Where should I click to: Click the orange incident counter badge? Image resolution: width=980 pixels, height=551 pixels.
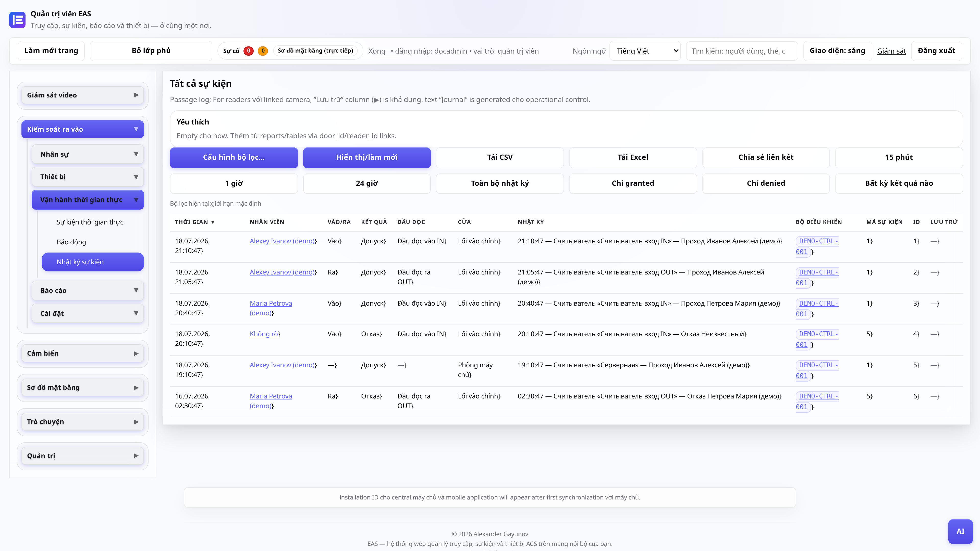pos(263,51)
